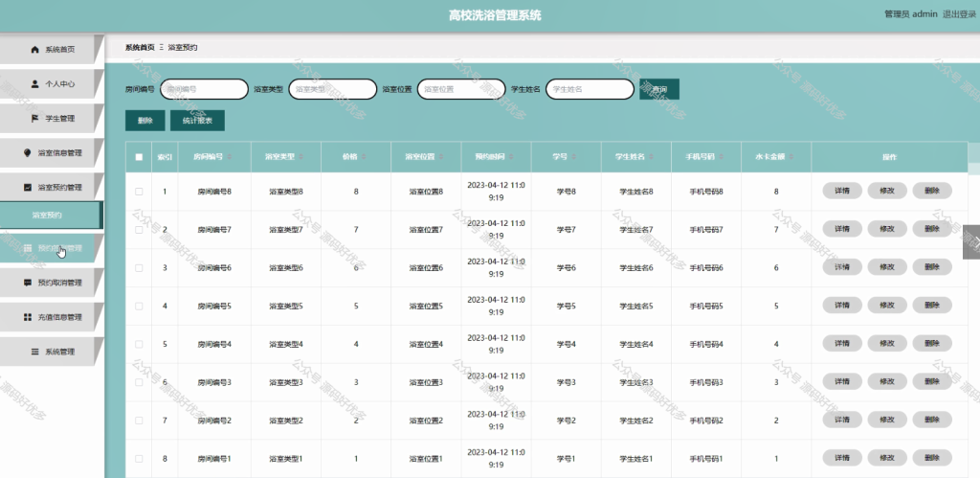Click the arrow tab on right edge

click(972, 241)
